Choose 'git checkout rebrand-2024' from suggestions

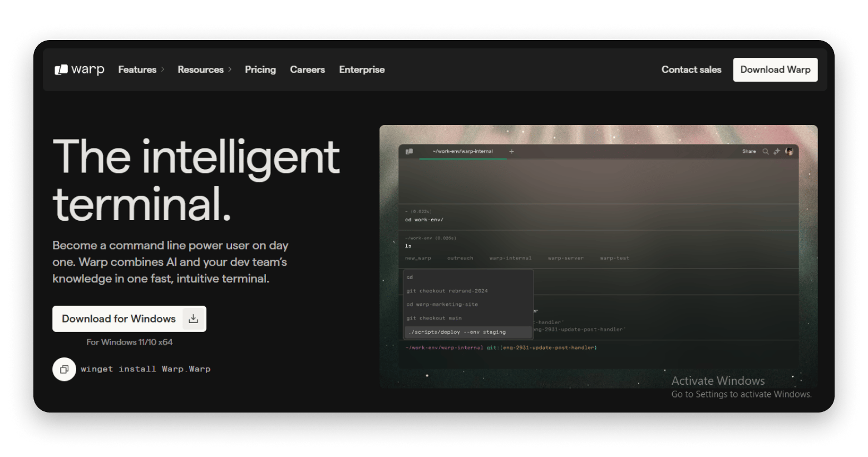(x=447, y=291)
